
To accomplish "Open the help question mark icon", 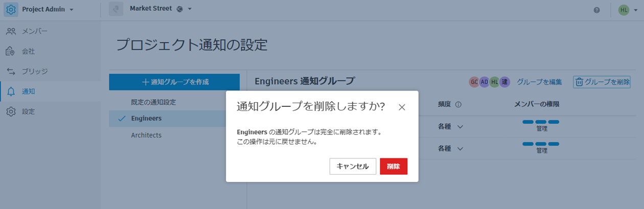I will tap(596, 10).
